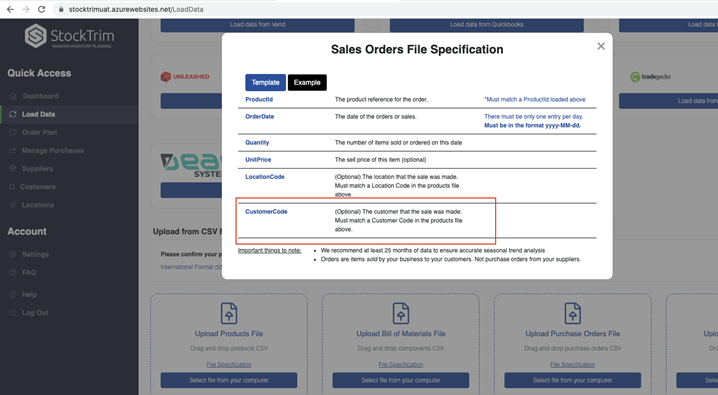This screenshot has width=718, height=395.
Task: Click the Manage Purchases chart icon
Action: [x=13, y=151]
